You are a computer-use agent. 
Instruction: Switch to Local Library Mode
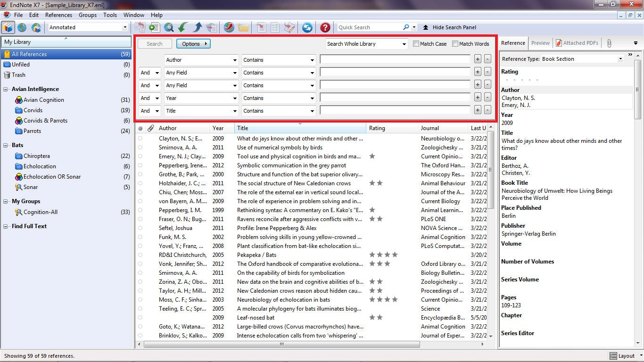pyautogui.click(x=8, y=27)
